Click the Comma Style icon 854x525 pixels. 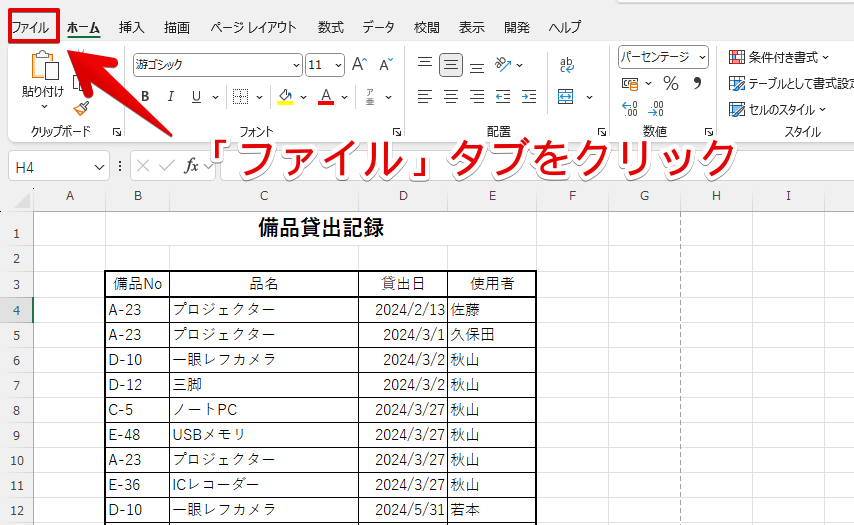(697, 83)
